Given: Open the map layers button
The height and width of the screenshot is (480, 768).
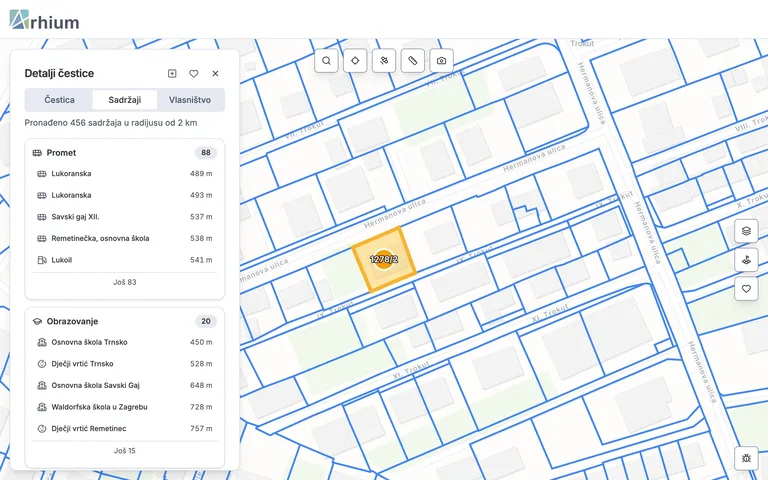Looking at the screenshot, I should coord(746,231).
